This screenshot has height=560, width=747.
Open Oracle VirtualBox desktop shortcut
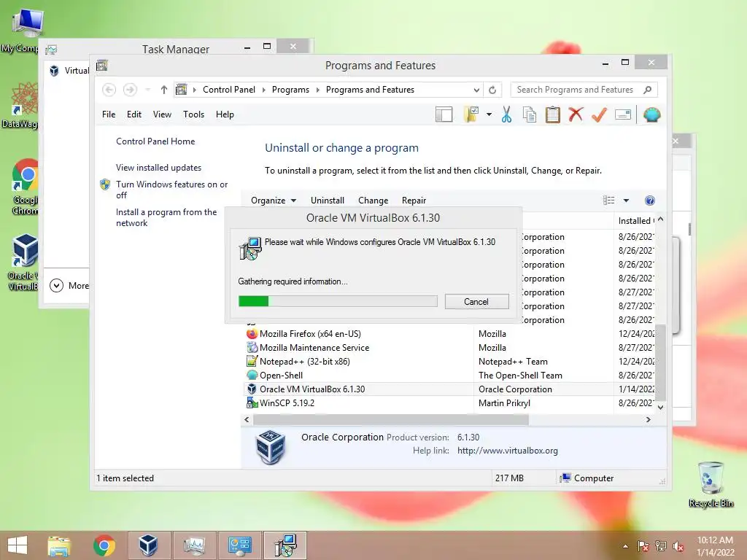23,262
